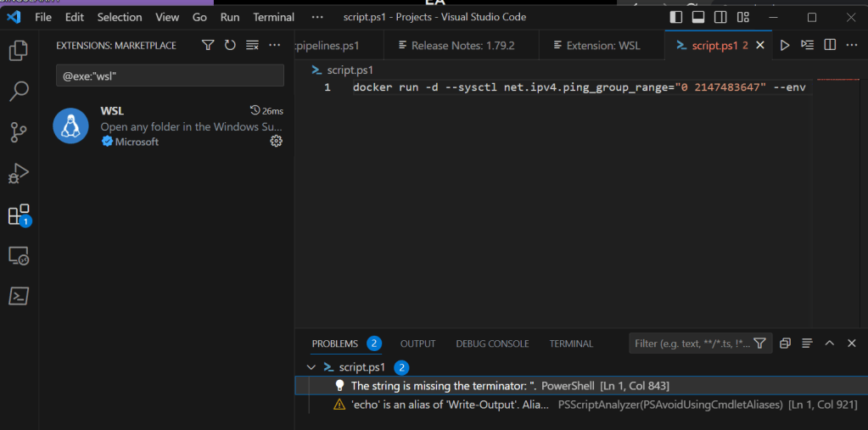Customize layout from title bar

click(x=743, y=17)
